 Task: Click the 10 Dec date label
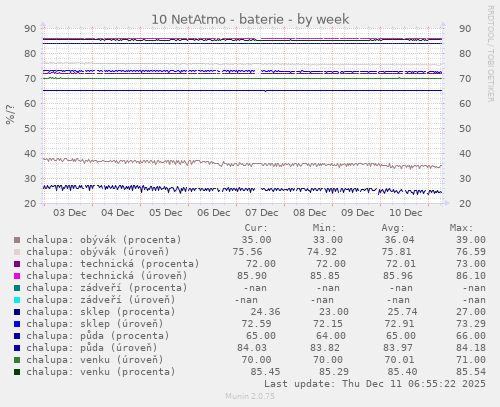click(x=406, y=213)
